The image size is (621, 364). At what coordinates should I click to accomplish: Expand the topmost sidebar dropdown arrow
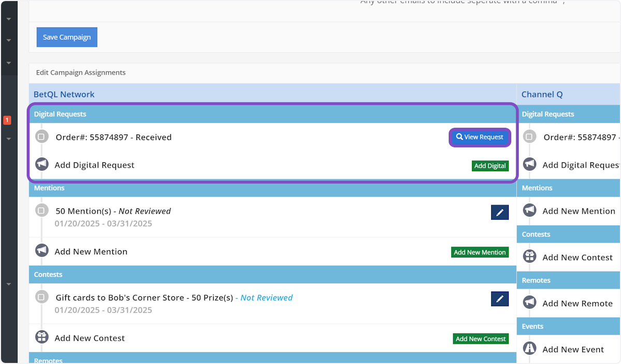(x=9, y=19)
